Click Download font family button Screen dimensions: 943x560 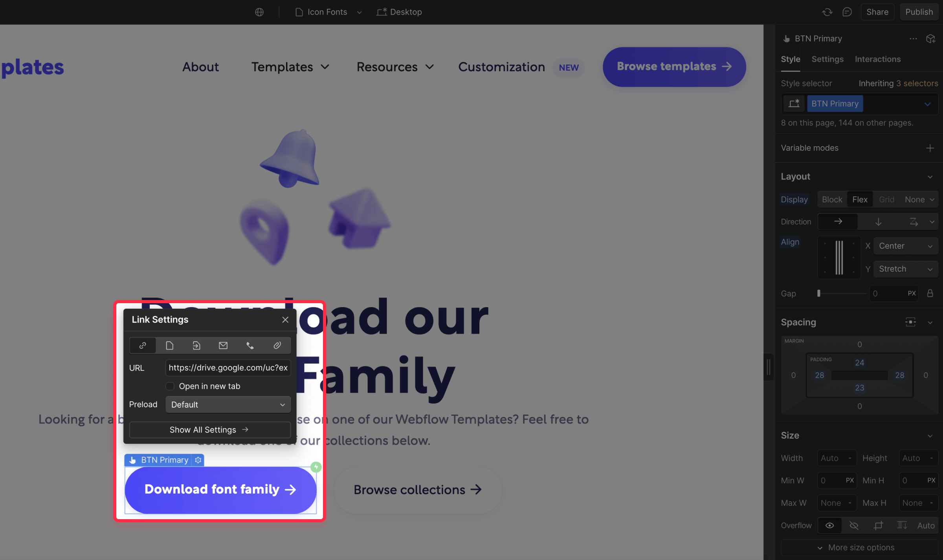point(220,490)
